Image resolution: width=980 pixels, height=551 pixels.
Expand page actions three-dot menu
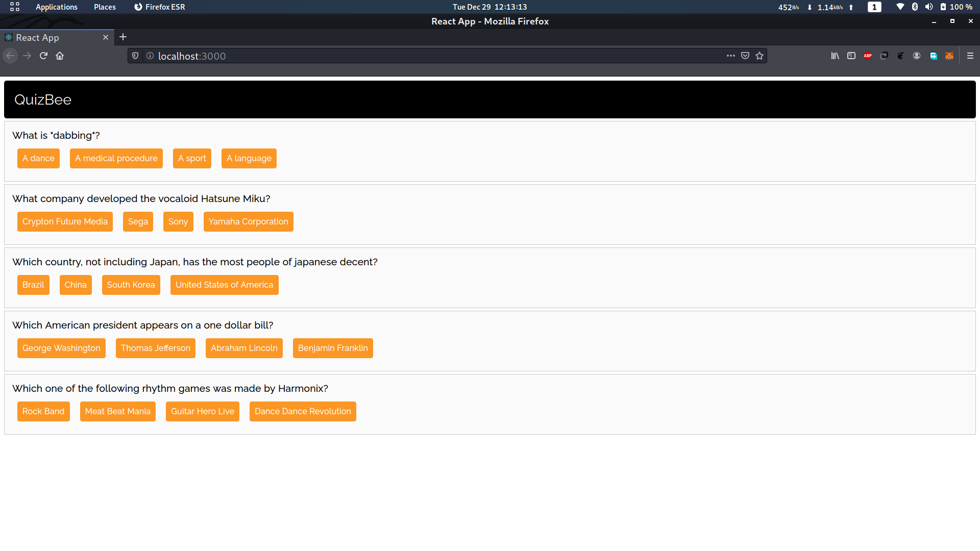[731, 56]
